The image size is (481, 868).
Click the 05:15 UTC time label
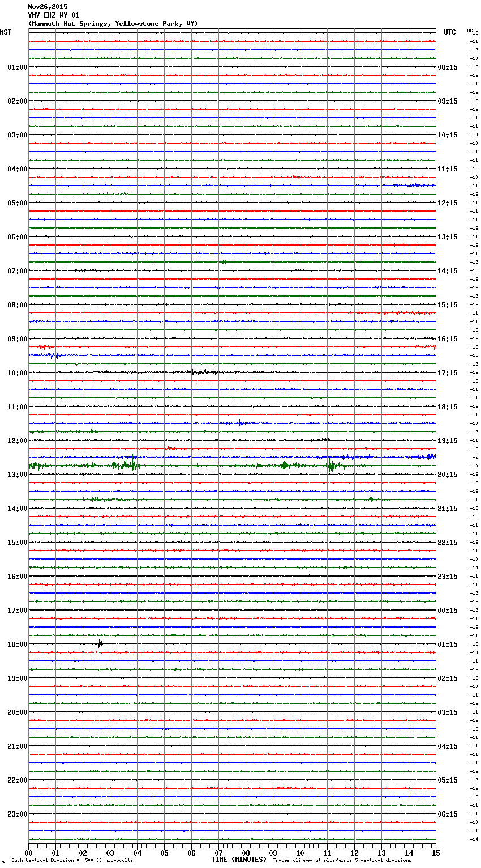[x=448, y=780]
